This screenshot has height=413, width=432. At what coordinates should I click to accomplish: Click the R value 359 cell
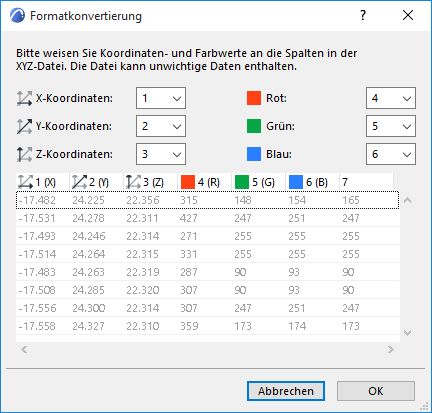pos(189,326)
